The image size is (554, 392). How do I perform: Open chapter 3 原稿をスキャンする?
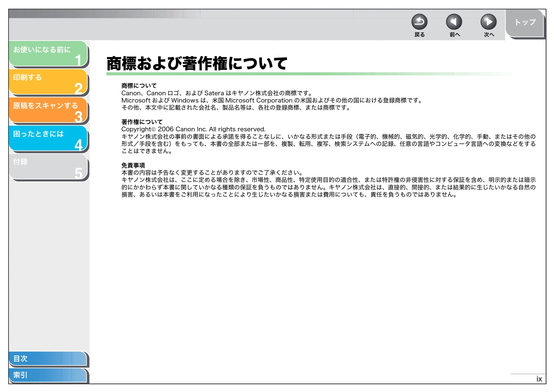click(x=48, y=110)
